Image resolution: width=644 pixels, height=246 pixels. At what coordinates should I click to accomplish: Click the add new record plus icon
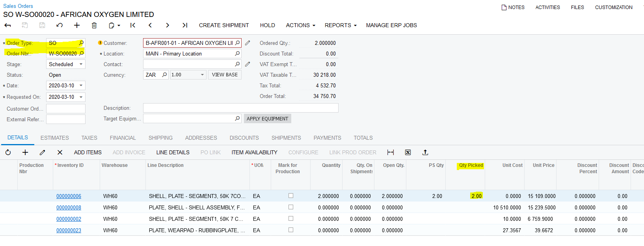77,25
